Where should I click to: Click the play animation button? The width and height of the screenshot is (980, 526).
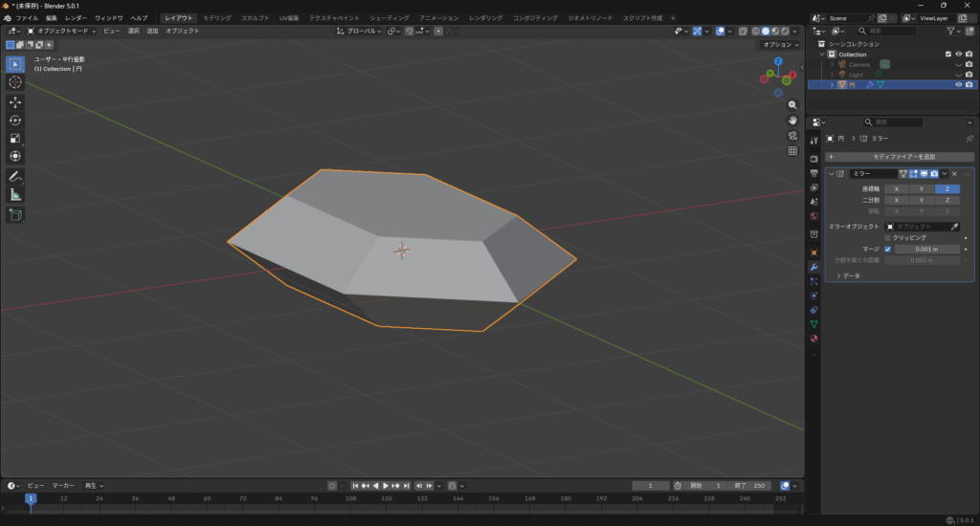tap(386, 486)
